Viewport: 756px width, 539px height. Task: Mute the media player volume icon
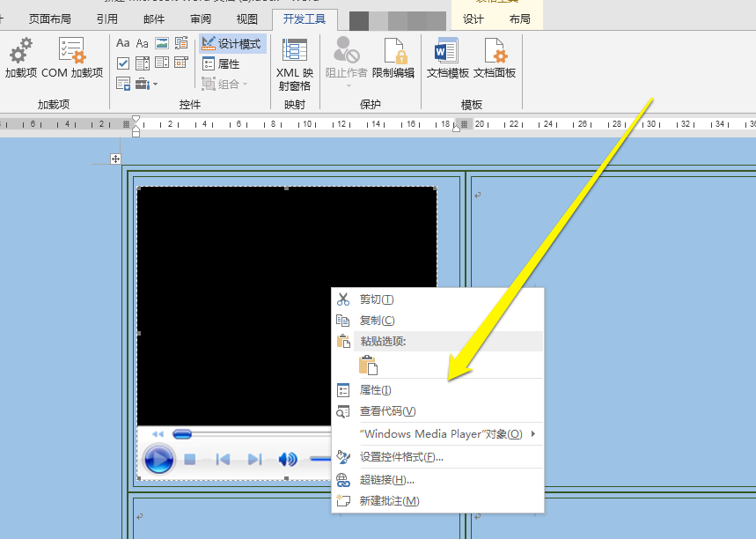click(288, 460)
